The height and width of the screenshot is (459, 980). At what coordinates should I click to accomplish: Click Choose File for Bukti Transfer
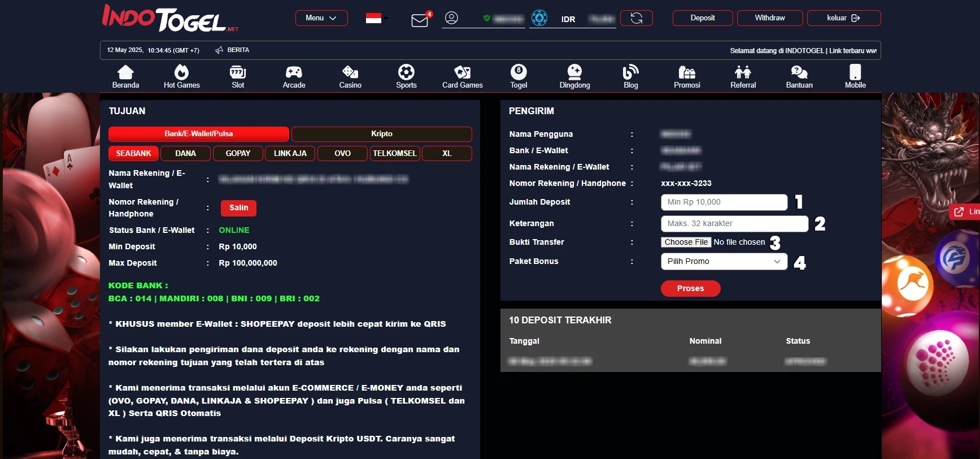coord(686,242)
